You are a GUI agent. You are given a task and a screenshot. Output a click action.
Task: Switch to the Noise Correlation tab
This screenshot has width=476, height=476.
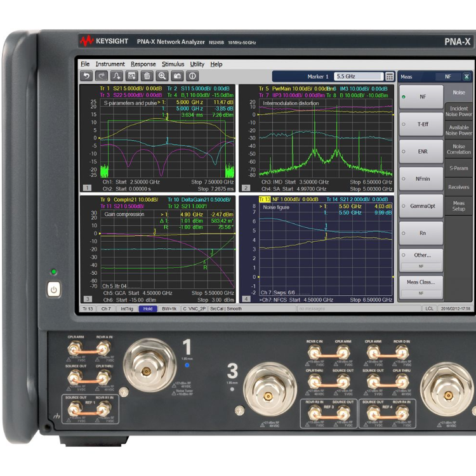pyautogui.click(x=459, y=149)
